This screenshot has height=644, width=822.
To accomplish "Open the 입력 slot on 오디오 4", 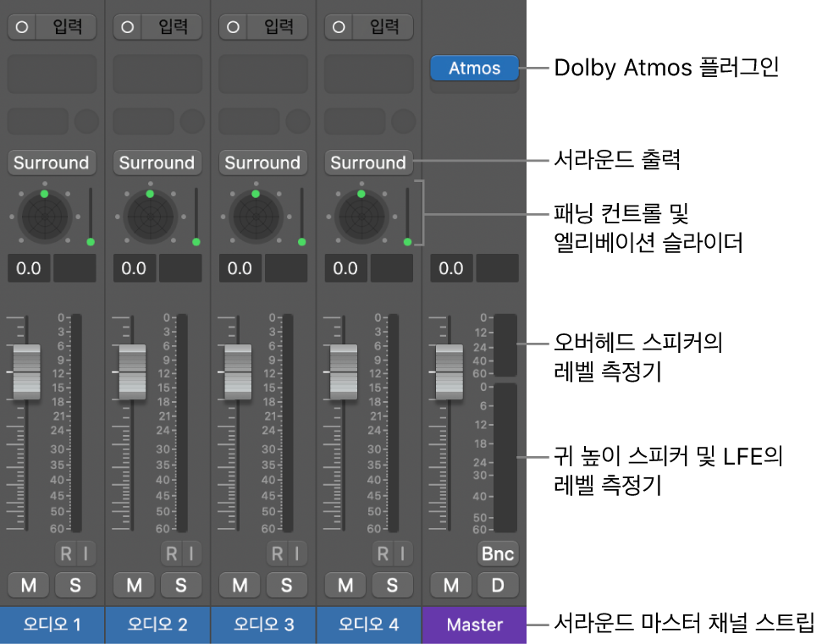I will (x=383, y=27).
